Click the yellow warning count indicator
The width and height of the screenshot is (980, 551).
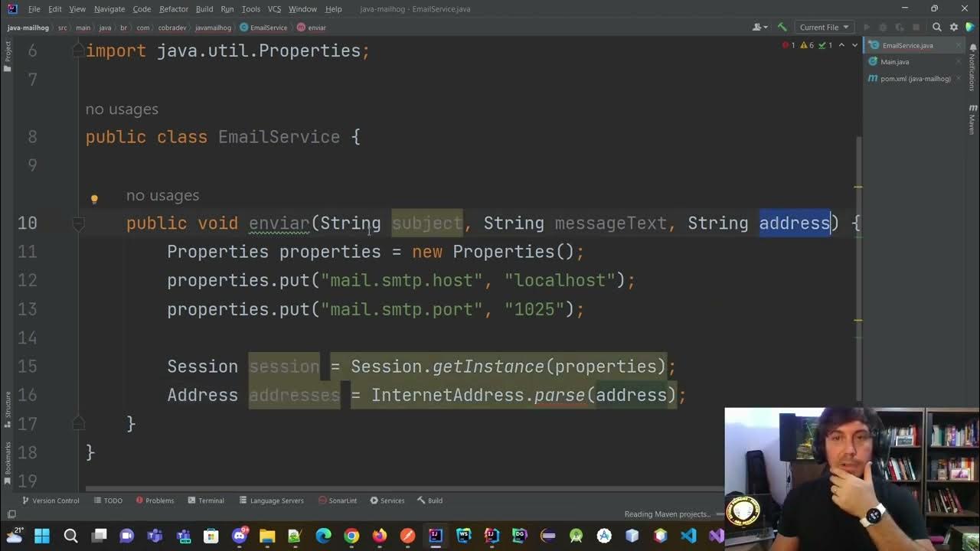pos(807,45)
